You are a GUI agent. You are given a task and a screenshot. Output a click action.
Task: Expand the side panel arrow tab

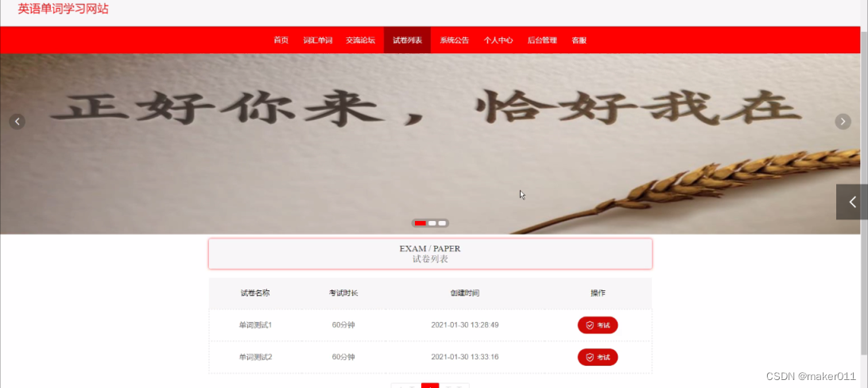click(x=852, y=202)
